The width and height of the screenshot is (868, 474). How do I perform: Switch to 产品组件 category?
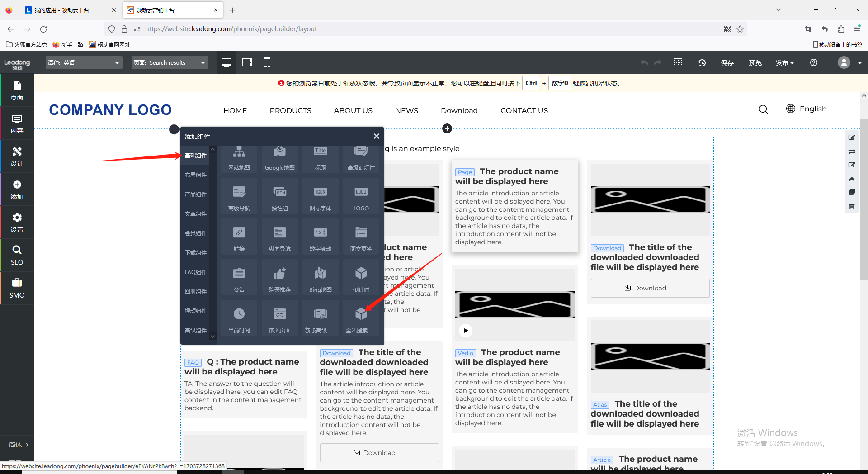(195, 194)
